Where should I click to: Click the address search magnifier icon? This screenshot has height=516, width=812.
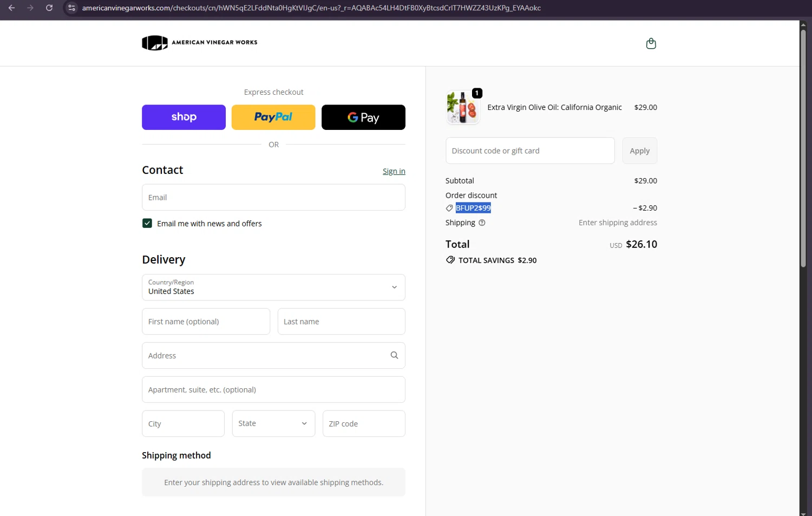394,355
